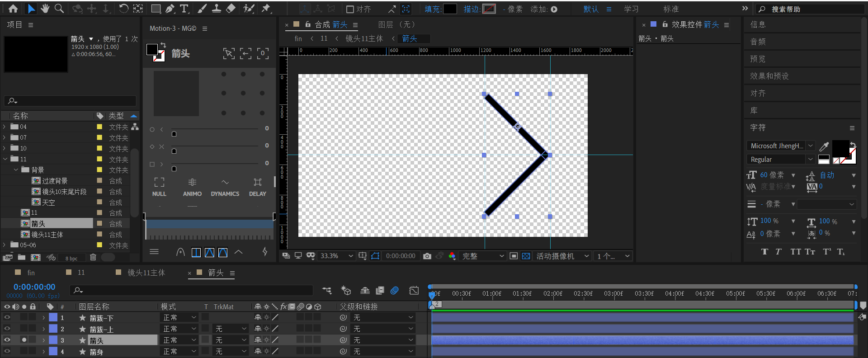
Task: Select the Zoom magnifier tool
Action: tap(59, 9)
